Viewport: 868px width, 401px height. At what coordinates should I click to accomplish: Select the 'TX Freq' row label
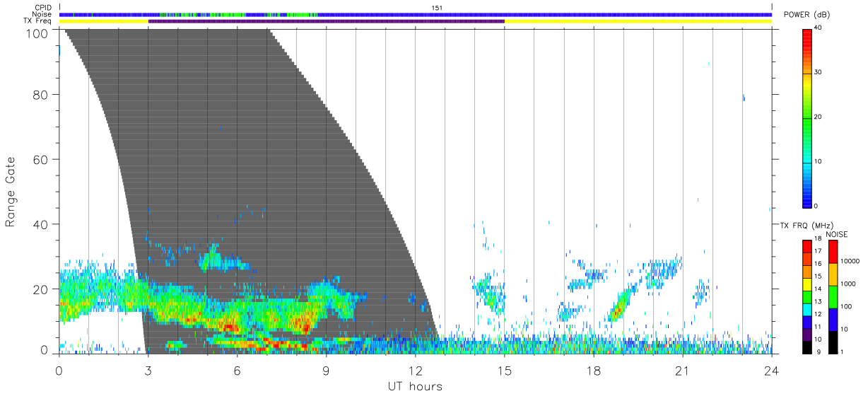[39, 21]
